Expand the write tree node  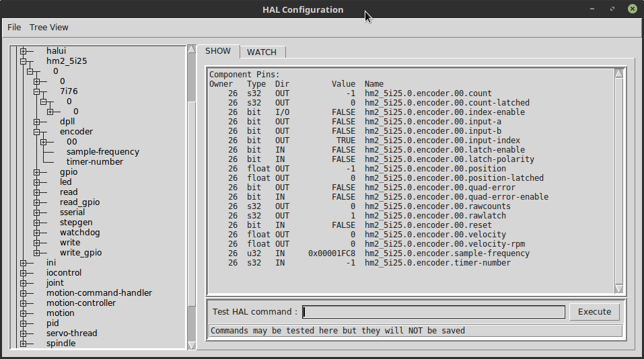coord(37,243)
